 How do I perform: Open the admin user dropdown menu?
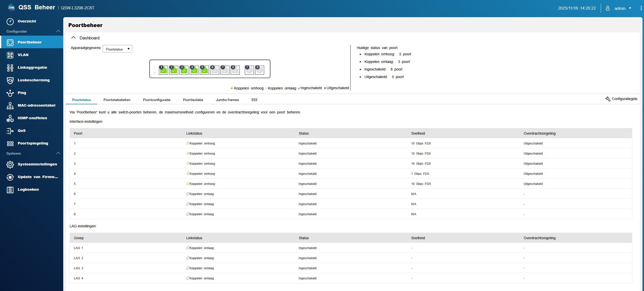pos(622,8)
